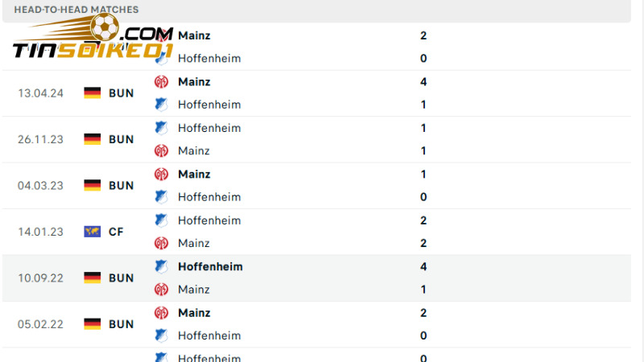Open BUN league label for 13.04.24
The image size is (644, 362).
click(x=121, y=93)
